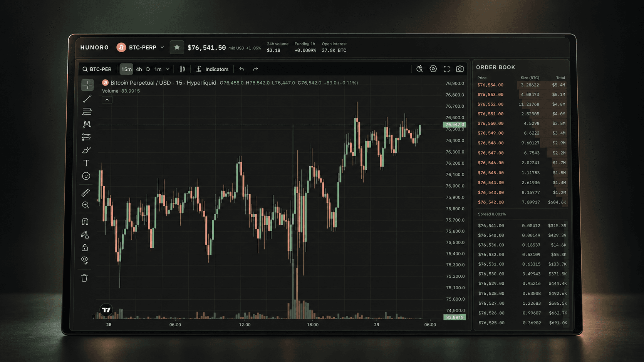Viewport: 644px width, 362px height.
Task: Activate the zoom in tool
Action: click(86, 205)
